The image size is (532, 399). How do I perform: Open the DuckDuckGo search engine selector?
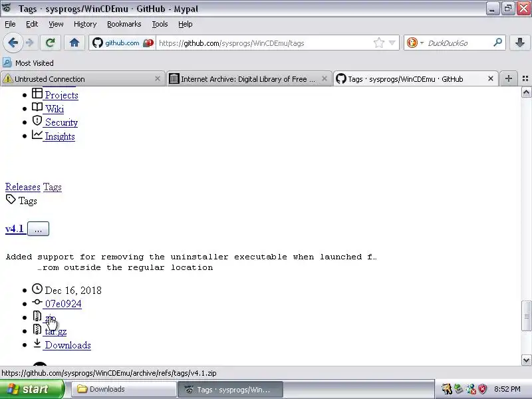pos(414,43)
